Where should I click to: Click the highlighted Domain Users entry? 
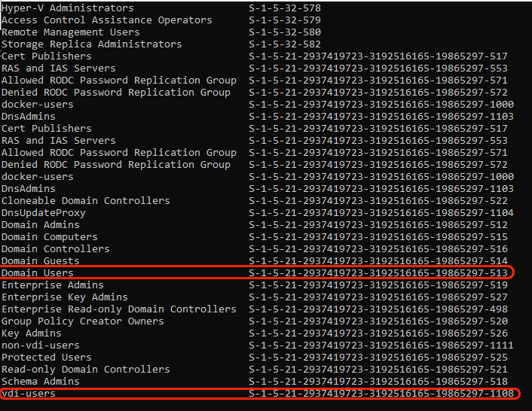tap(37, 272)
